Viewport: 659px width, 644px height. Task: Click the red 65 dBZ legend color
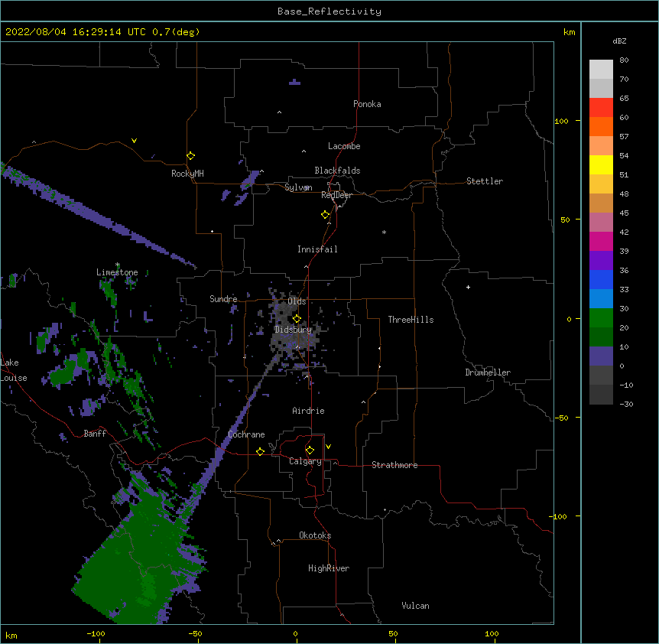(x=601, y=107)
